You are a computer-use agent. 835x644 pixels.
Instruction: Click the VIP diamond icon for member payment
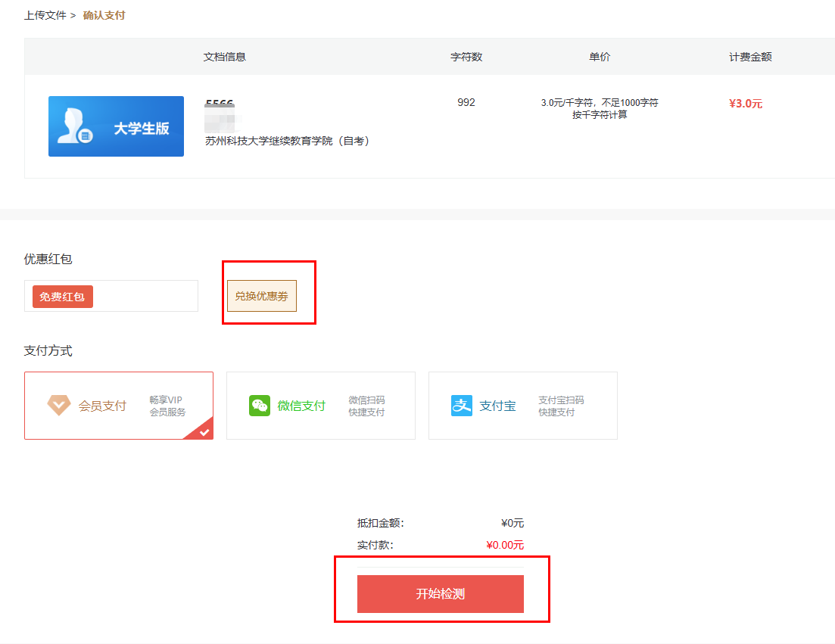coord(59,406)
